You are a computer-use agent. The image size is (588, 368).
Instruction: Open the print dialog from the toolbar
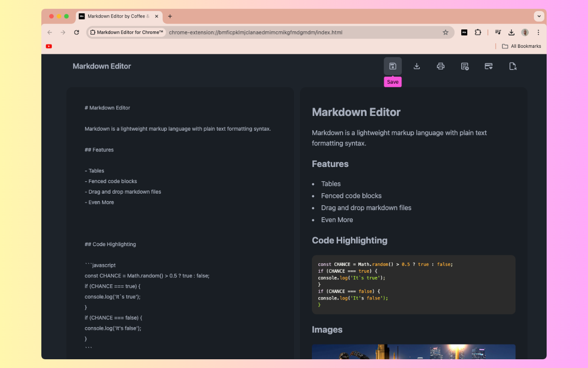(441, 66)
